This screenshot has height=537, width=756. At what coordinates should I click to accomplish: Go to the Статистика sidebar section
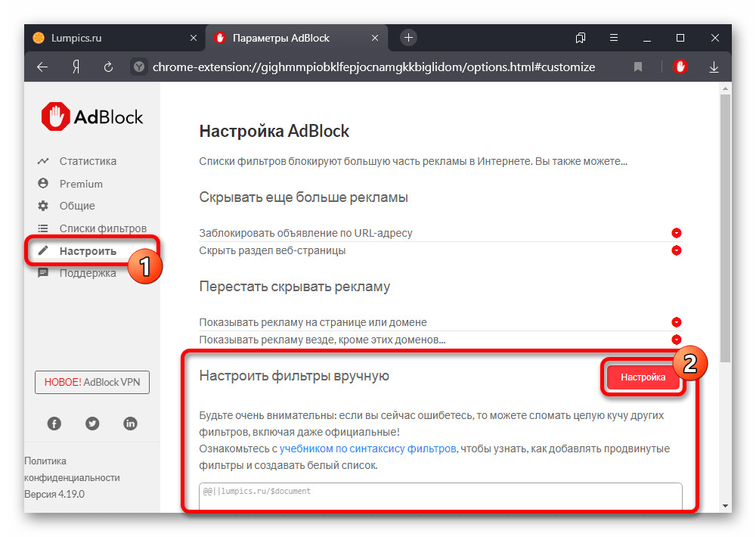pyautogui.click(x=88, y=161)
